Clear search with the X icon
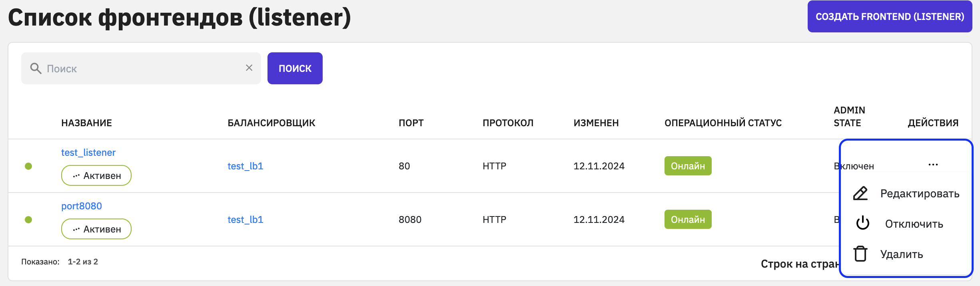The height and width of the screenshot is (286, 980). 249,68
